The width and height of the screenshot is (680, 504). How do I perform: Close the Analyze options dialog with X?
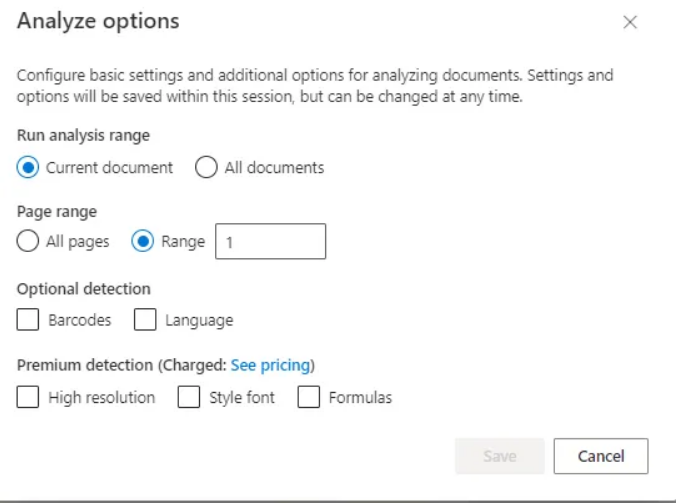click(x=630, y=22)
